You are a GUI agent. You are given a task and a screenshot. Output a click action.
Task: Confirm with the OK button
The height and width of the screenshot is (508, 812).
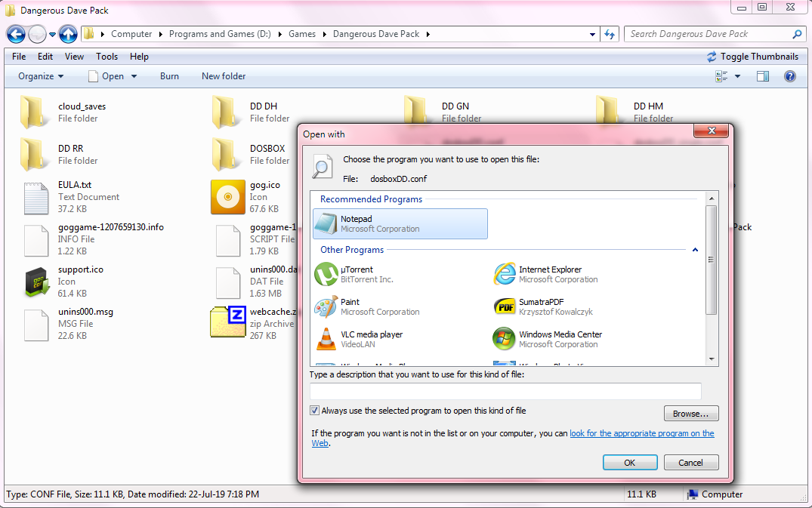tap(630, 463)
